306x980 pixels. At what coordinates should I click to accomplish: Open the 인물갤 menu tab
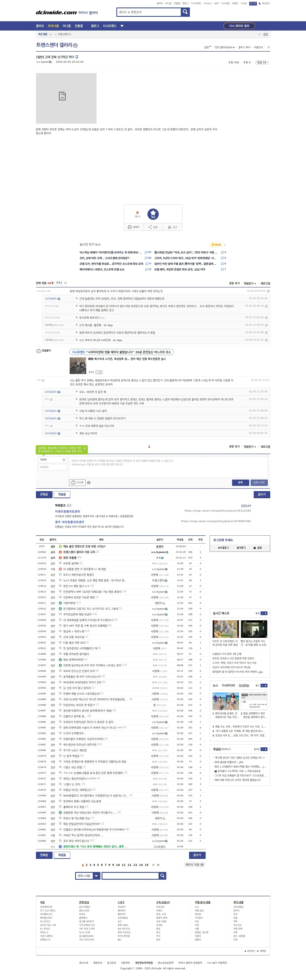[x=79, y=26]
